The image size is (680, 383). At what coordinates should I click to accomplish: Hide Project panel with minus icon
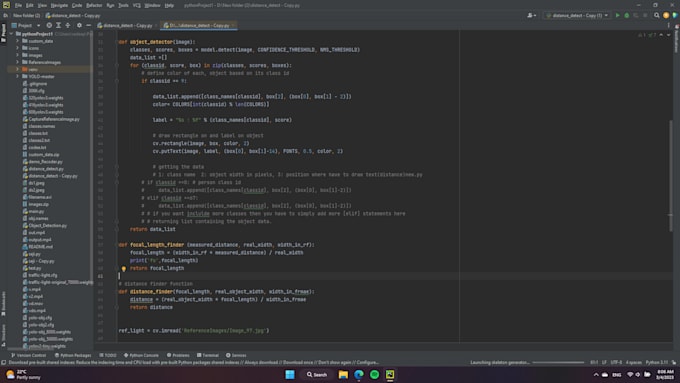tap(88, 26)
